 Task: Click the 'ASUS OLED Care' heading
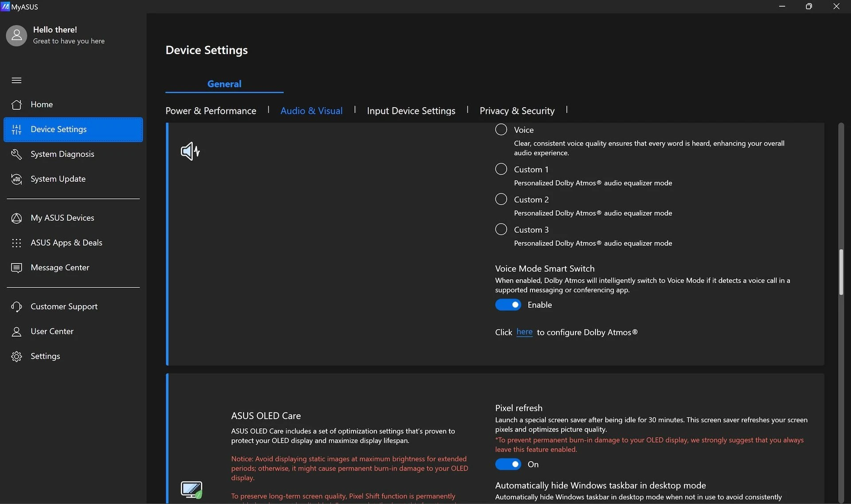tap(266, 416)
